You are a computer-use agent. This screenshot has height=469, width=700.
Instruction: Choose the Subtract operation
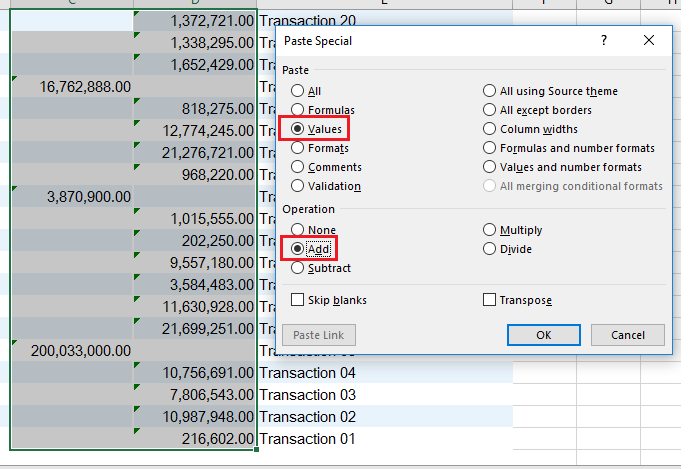tap(297, 268)
